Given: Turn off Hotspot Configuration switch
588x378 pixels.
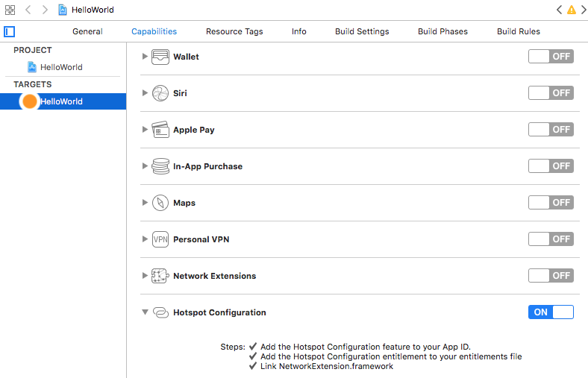Looking at the screenshot, I should coord(551,312).
